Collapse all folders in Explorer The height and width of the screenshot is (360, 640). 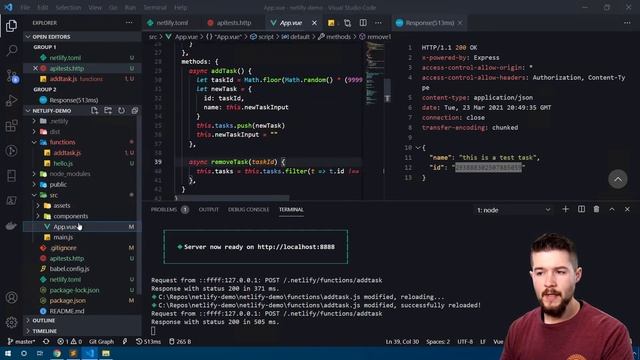click(x=134, y=111)
